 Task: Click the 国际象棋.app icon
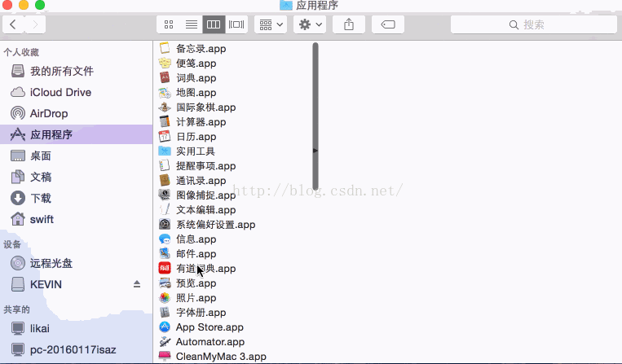tap(165, 107)
